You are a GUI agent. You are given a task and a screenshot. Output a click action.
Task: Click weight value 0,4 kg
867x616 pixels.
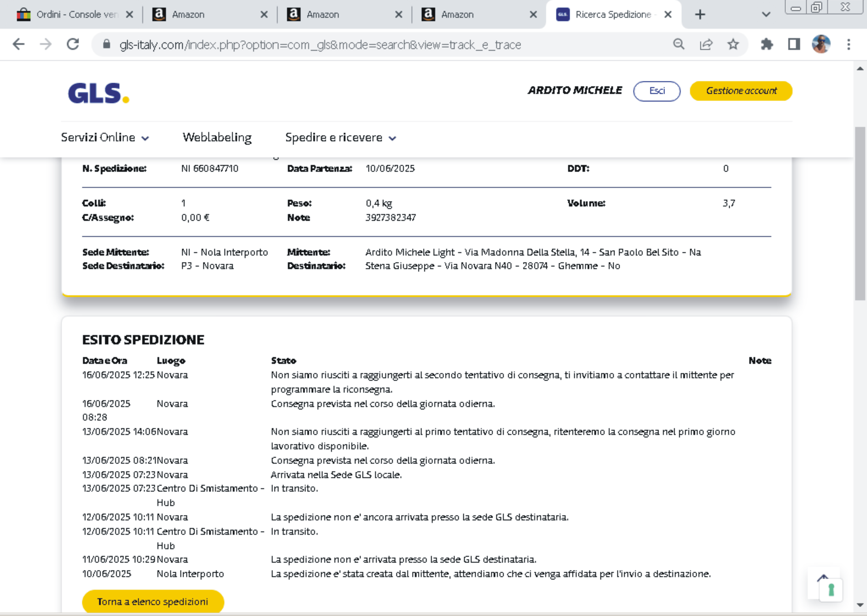(379, 203)
